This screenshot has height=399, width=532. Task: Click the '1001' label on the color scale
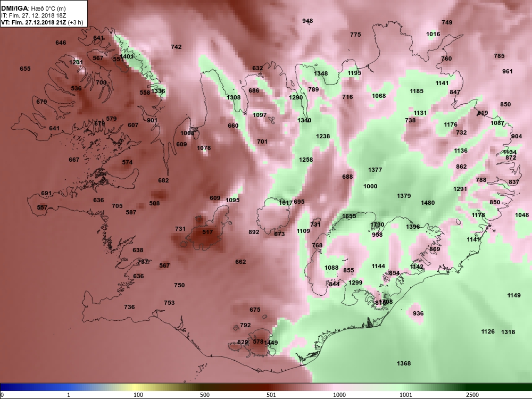pyautogui.click(x=406, y=395)
